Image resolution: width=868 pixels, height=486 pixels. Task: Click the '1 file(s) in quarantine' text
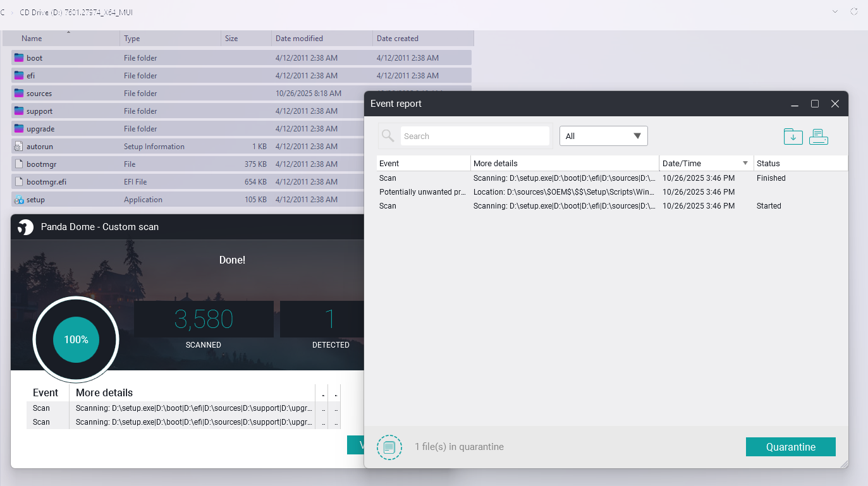tap(459, 447)
